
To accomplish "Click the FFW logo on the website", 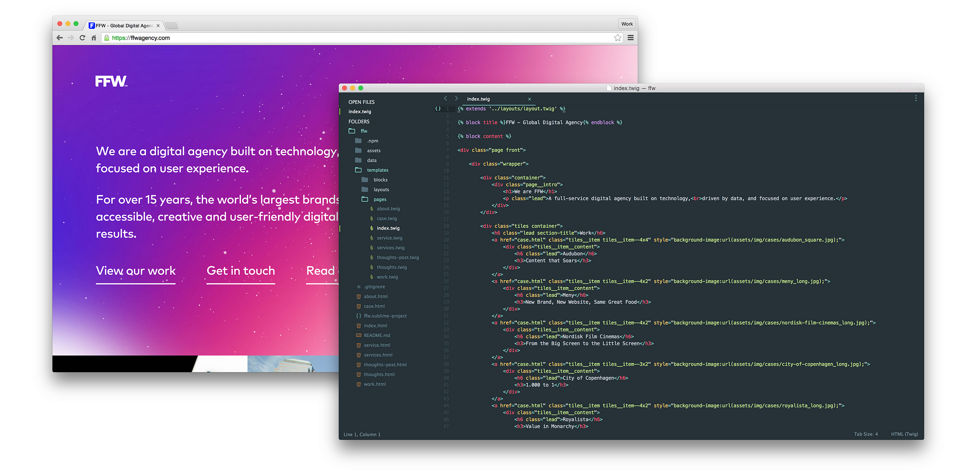I will coord(111,81).
